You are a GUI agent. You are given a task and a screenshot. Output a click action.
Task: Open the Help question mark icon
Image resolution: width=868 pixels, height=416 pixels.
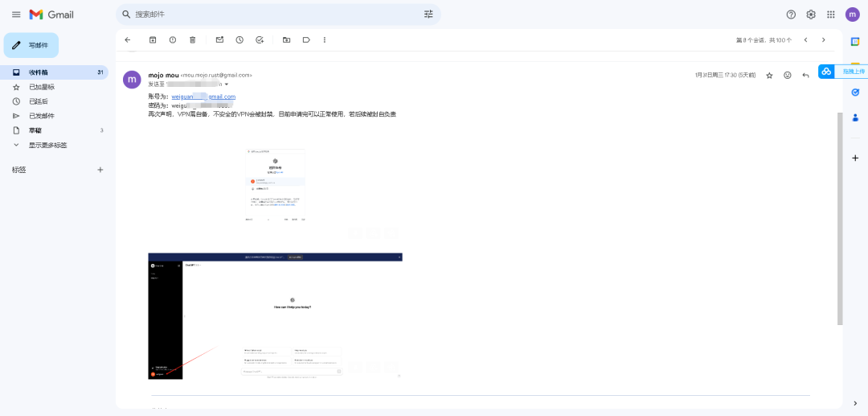[791, 14]
